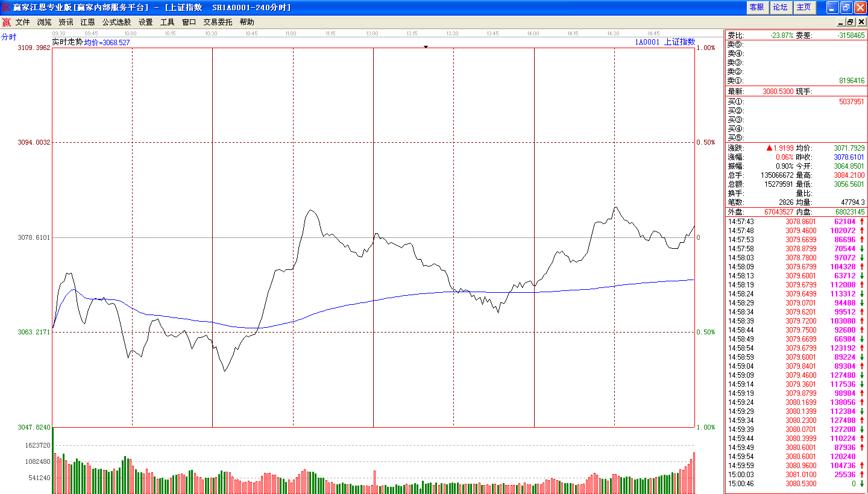
Task: Click the 今开 value 3064.8501
Action: pos(849,166)
